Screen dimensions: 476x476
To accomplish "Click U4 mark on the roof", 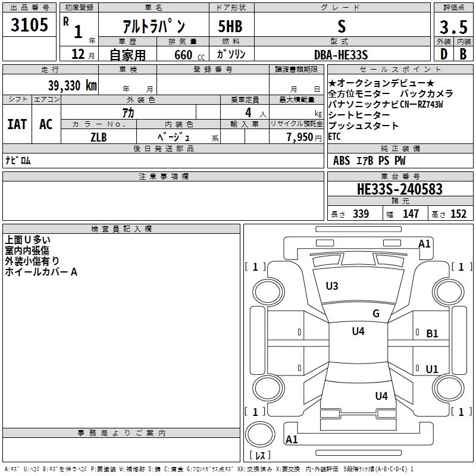I will [x=358, y=331].
